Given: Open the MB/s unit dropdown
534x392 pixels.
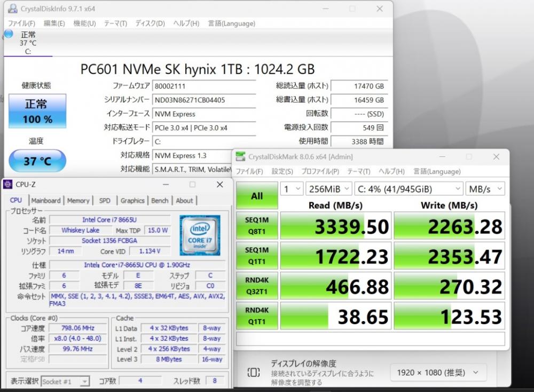Looking at the screenshot, I should point(485,189).
